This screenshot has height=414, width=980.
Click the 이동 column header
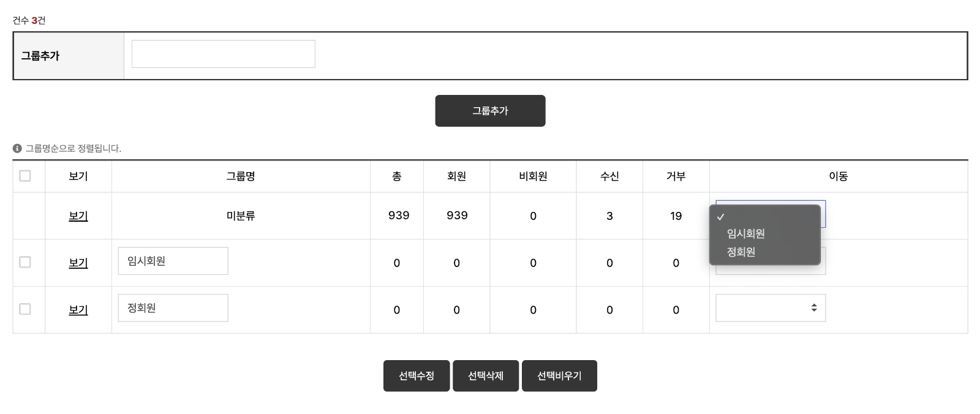pos(839,176)
